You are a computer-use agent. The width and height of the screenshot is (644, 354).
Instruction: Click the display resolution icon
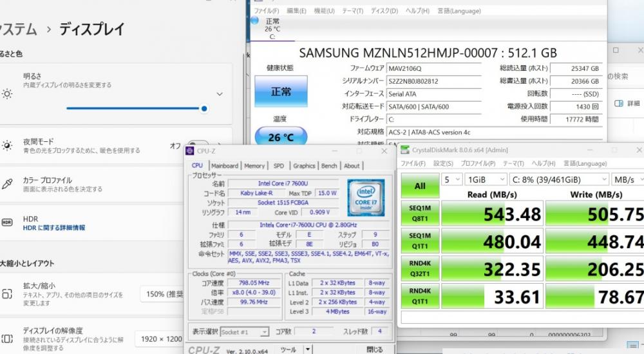[7, 339]
